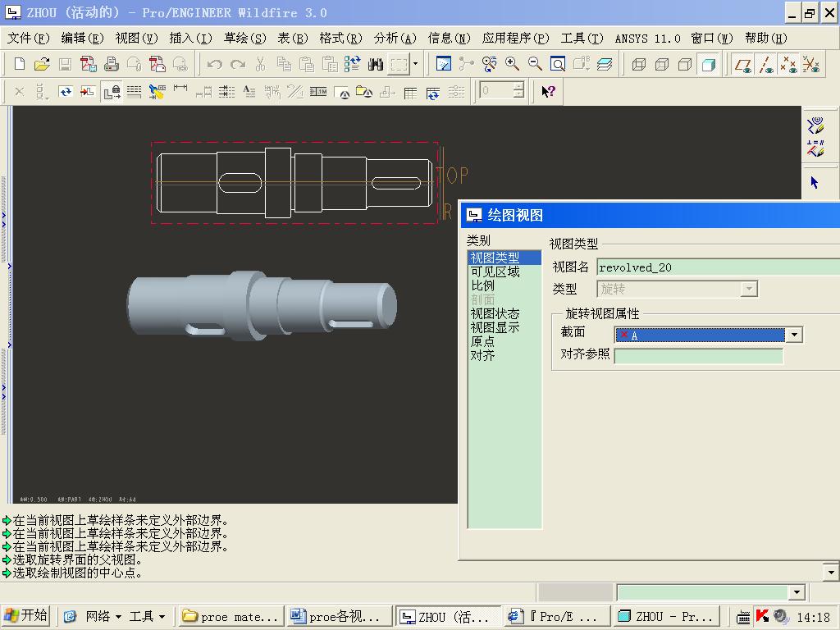Click the update drawing views icon
The height and width of the screenshot is (630, 840).
click(66, 92)
